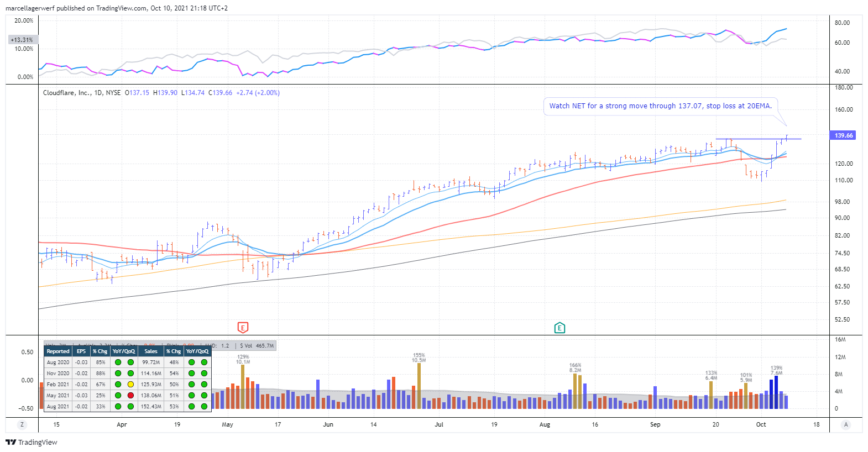Click the green earnings E marker near August
The height and width of the screenshot is (452, 868).
coord(560,328)
